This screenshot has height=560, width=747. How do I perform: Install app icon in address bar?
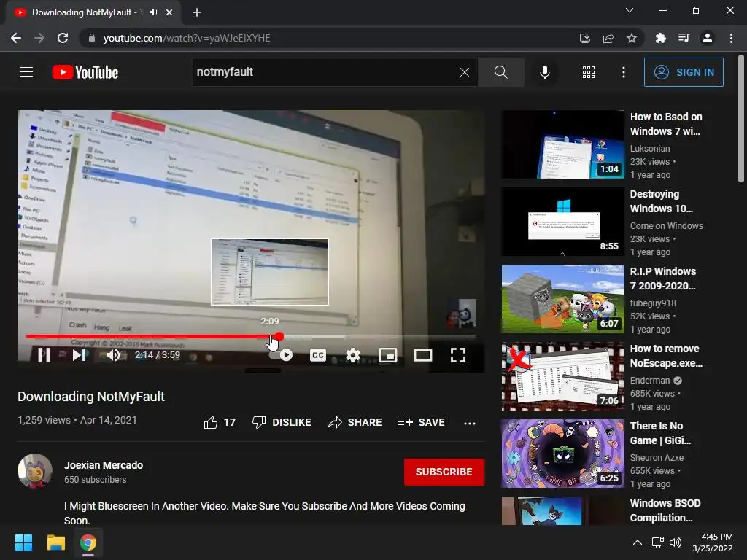click(584, 38)
